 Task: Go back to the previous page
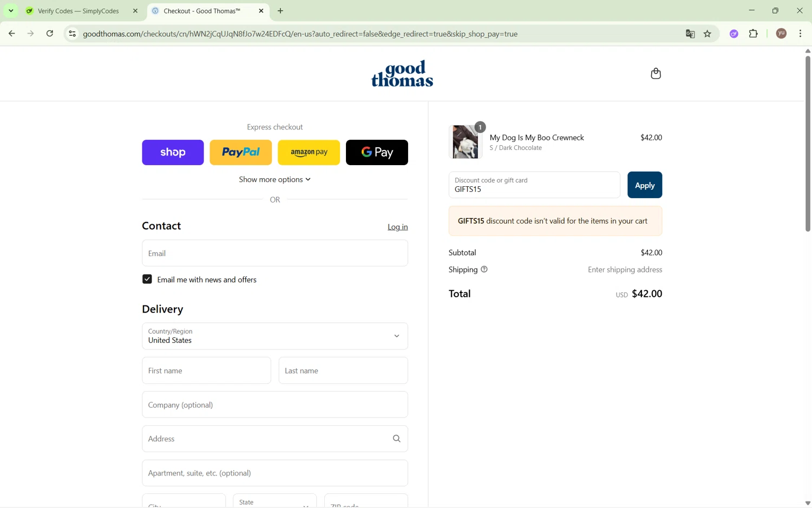(x=11, y=34)
